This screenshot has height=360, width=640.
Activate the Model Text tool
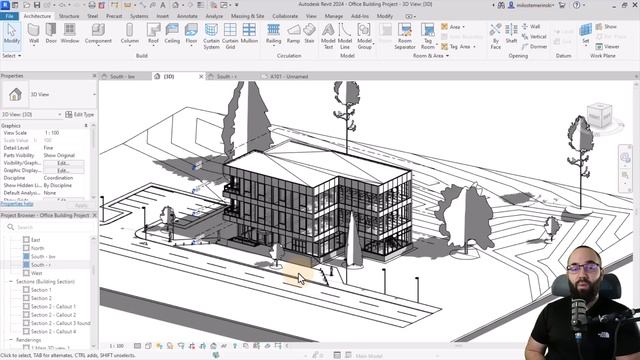tap(328, 36)
